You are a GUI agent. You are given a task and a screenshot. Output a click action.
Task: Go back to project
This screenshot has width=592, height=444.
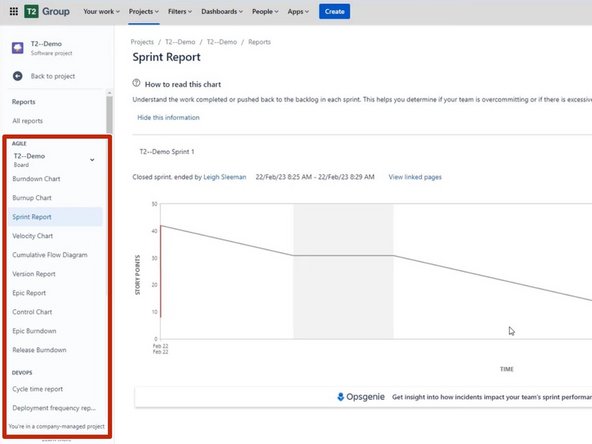(53, 76)
